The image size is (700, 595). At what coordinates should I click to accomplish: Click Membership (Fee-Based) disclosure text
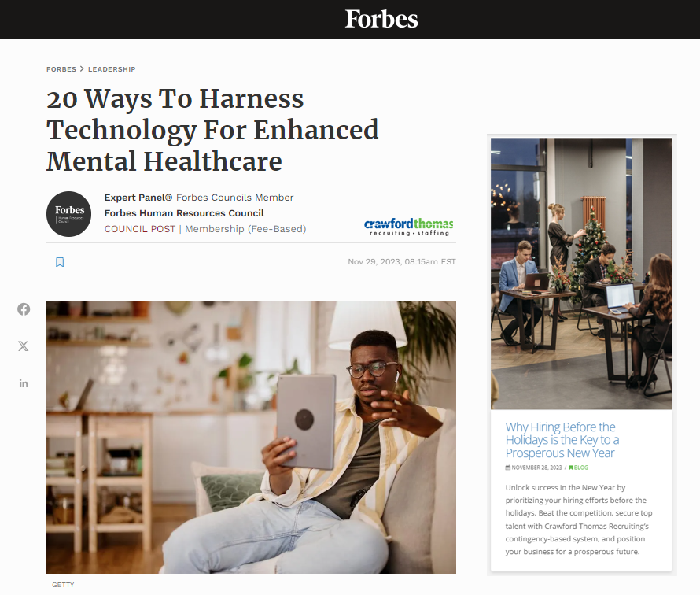[x=245, y=229]
